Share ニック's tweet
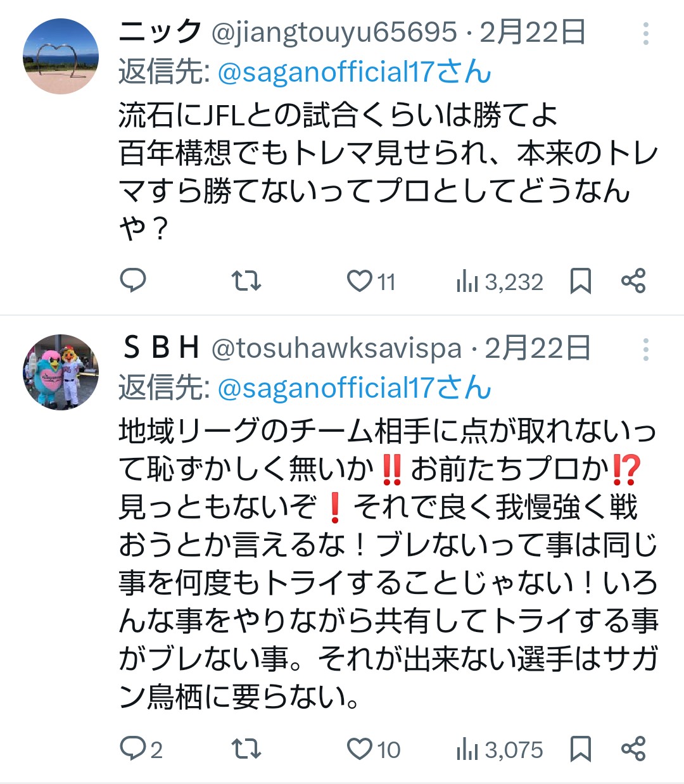This screenshot has width=684, height=784. [633, 281]
